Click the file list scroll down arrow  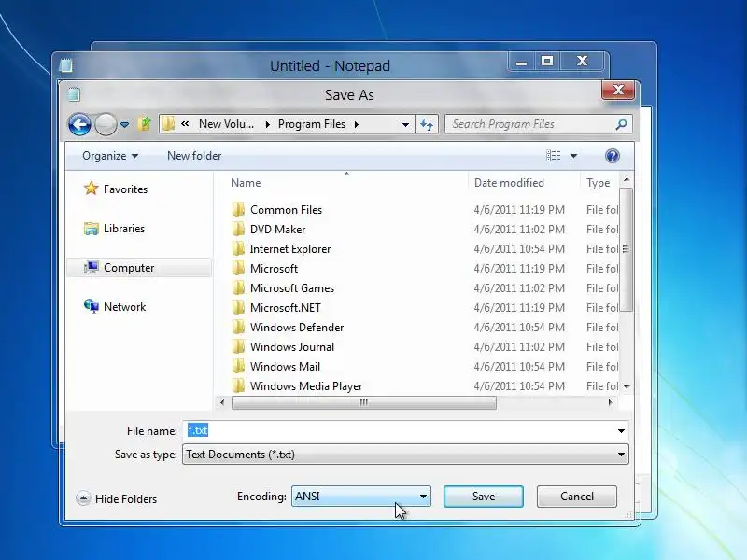[627, 386]
